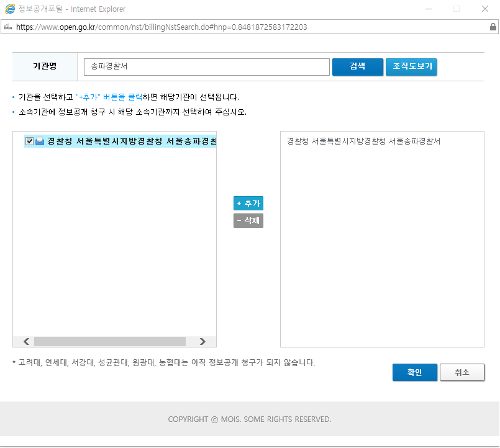500x448 pixels.
Task: Click the right scroll arrow under result list
Action: [202, 341]
